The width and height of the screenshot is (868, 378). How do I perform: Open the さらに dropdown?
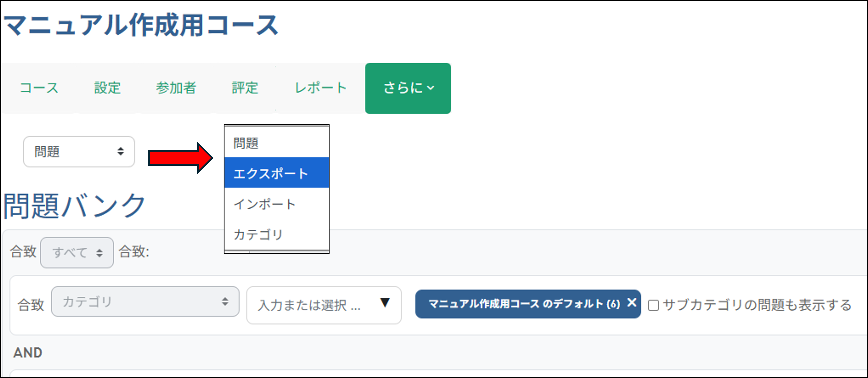[x=408, y=88]
